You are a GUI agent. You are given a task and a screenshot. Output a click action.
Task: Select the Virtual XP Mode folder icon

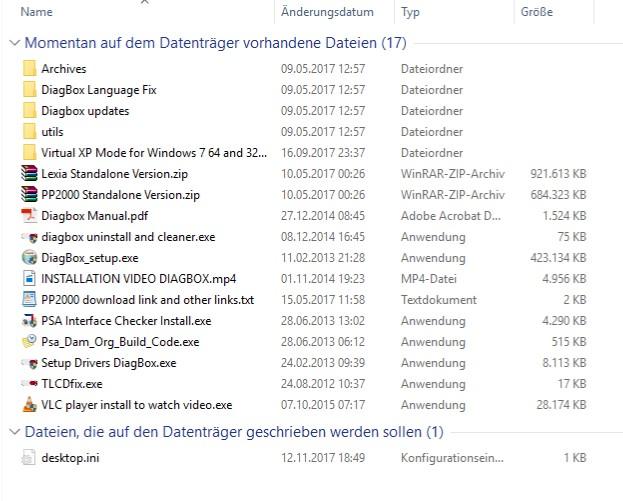[x=29, y=153]
